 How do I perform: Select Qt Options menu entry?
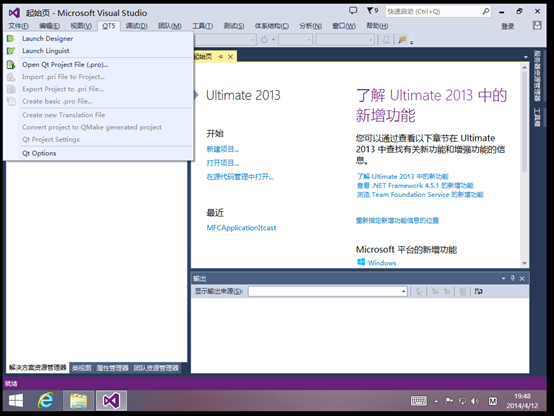[39, 153]
